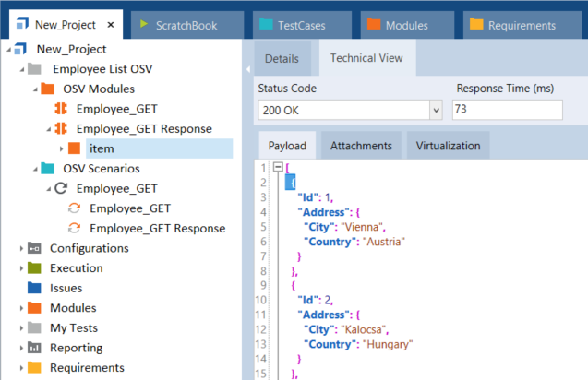The width and height of the screenshot is (588, 380).
Task: Open the Status Code dropdown
Action: click(x=436, y=110)
